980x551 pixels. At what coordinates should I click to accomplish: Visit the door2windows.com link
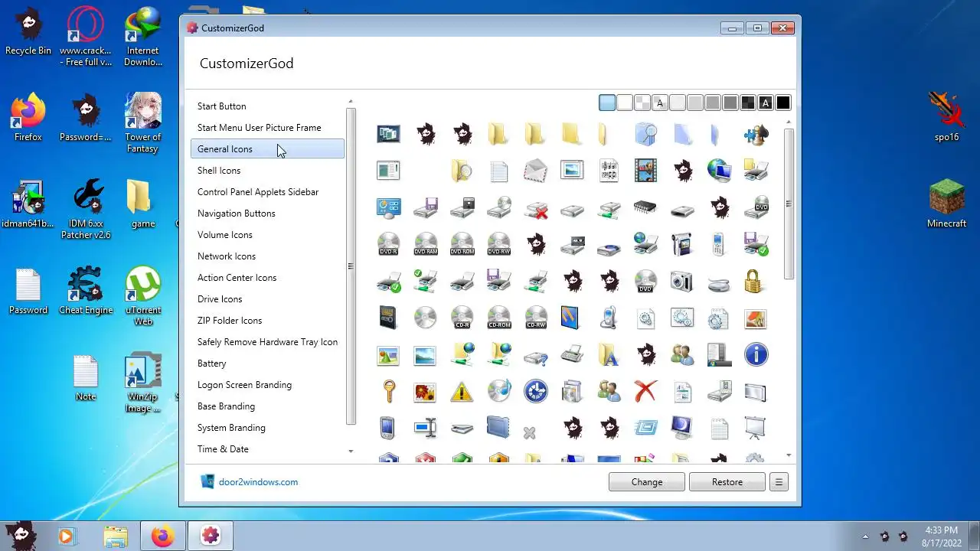pos(258,482)
